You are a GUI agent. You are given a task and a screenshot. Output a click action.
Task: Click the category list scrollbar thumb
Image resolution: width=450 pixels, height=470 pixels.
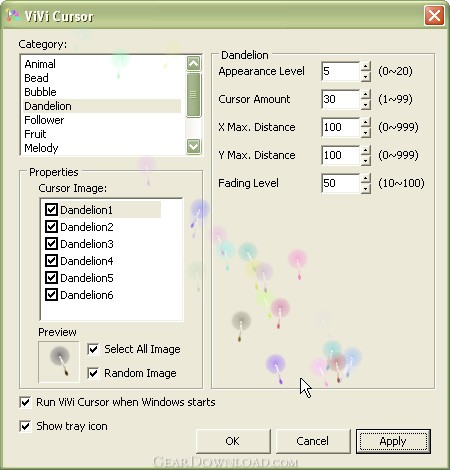pos(194,95)
